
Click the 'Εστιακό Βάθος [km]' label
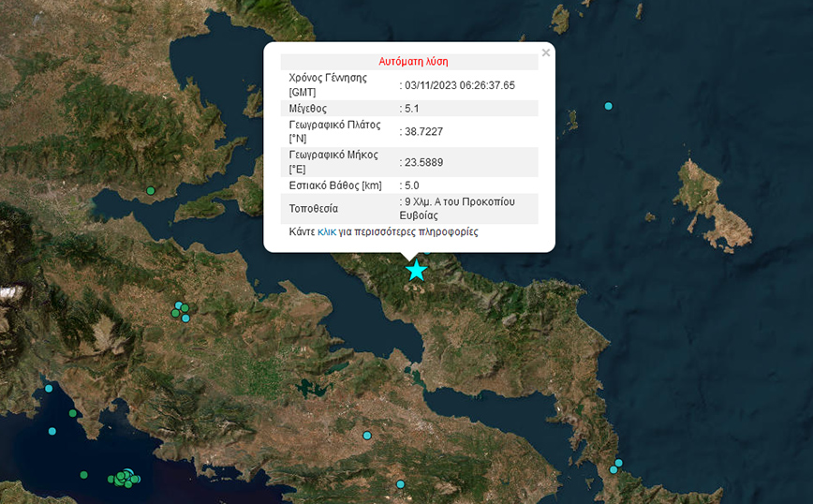tap(335, 185)
